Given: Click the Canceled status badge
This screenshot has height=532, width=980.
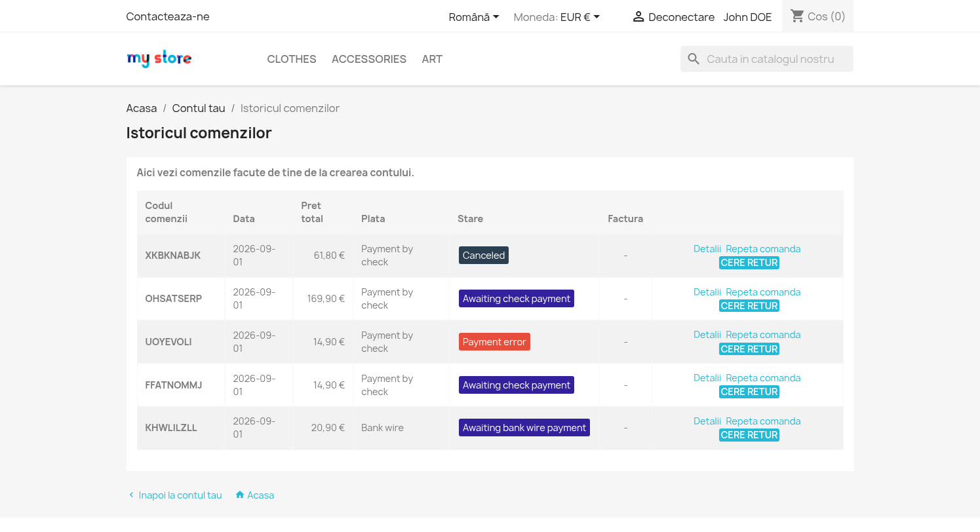Looking at the screenshot, I should point(484,256).
